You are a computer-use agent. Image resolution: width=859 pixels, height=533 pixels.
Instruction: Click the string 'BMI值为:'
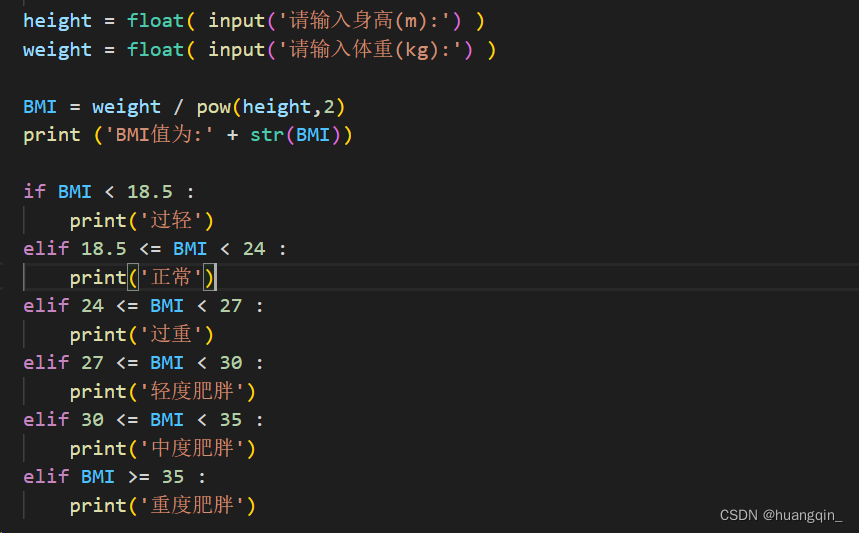coord(159,135)
